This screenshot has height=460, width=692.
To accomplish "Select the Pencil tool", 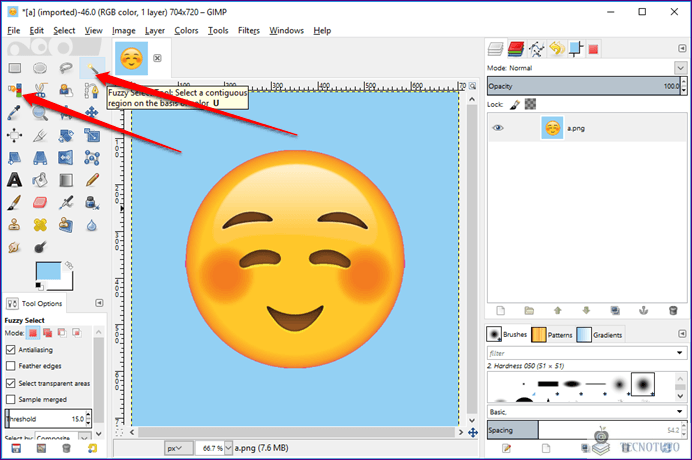I will [92, 180].
